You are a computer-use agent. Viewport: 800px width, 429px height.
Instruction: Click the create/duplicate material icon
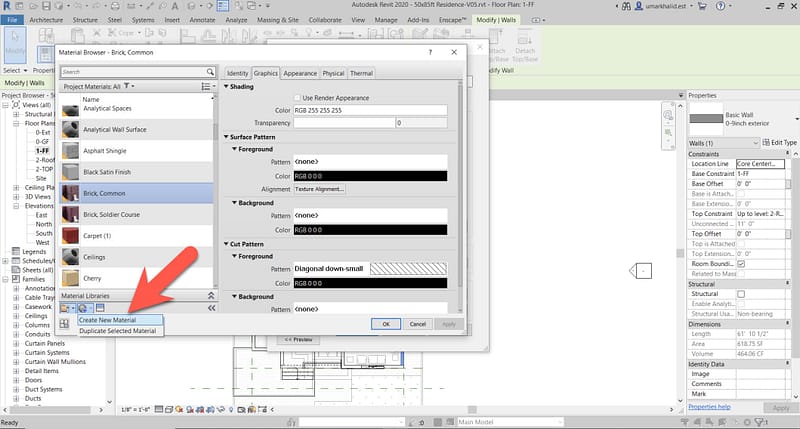click(84, 308)
